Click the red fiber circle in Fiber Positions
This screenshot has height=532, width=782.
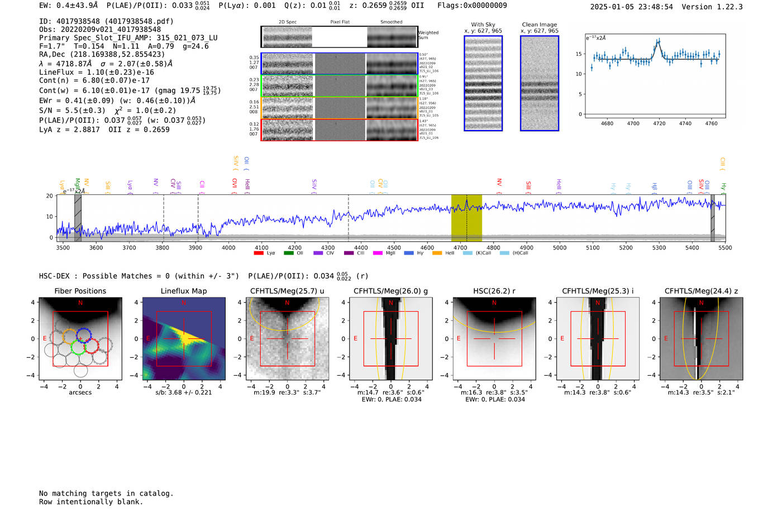[x=92, y=346]
